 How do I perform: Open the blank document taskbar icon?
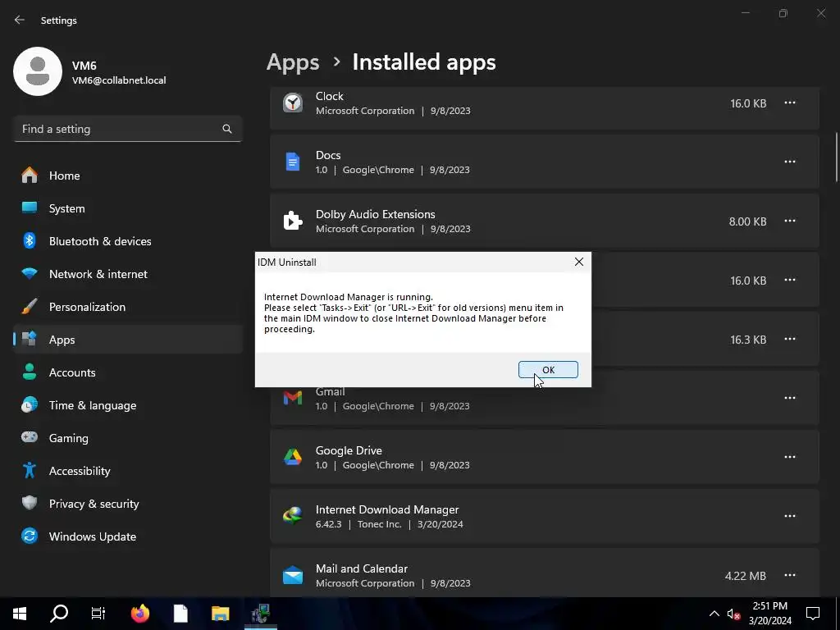180,614
